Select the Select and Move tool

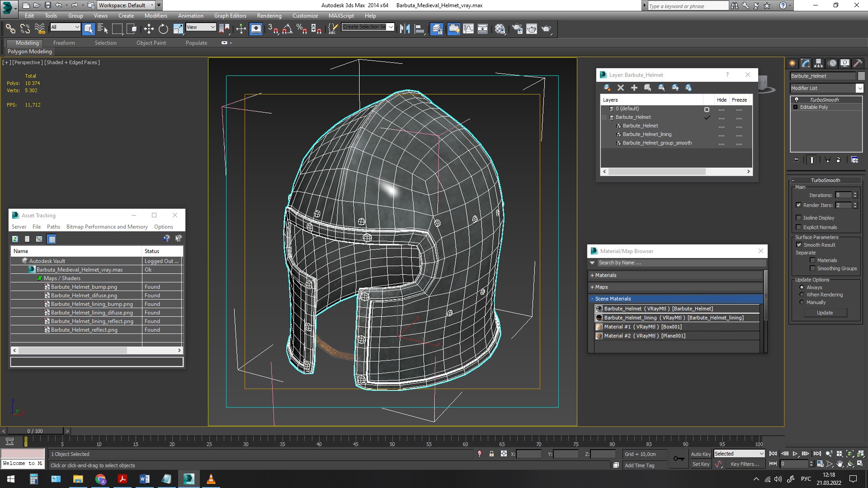[149, 29]
